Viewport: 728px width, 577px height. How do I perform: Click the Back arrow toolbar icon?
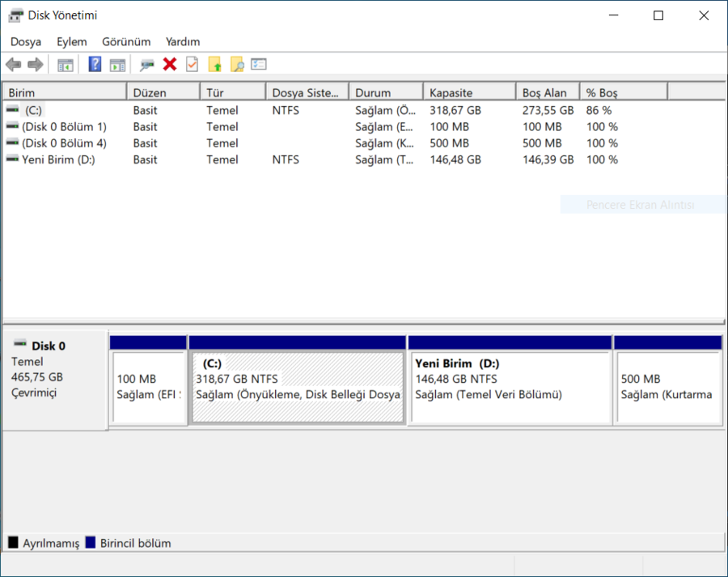[13, 65]
